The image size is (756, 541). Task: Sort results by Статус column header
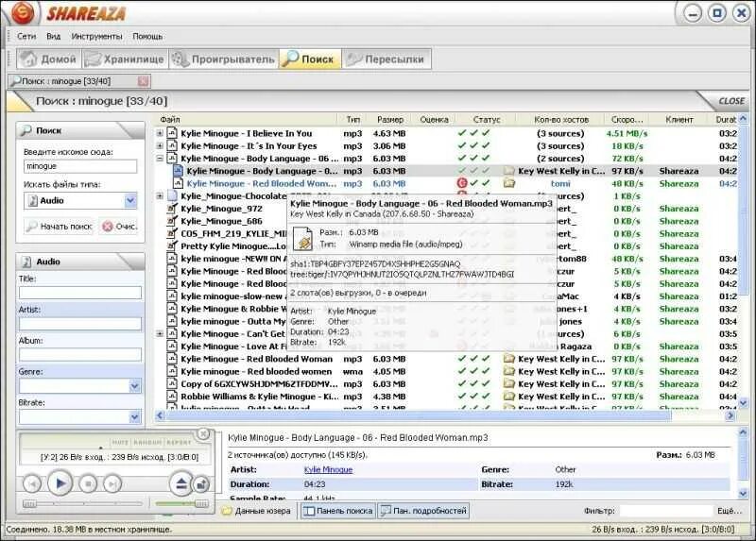click(x=486, y=119)
